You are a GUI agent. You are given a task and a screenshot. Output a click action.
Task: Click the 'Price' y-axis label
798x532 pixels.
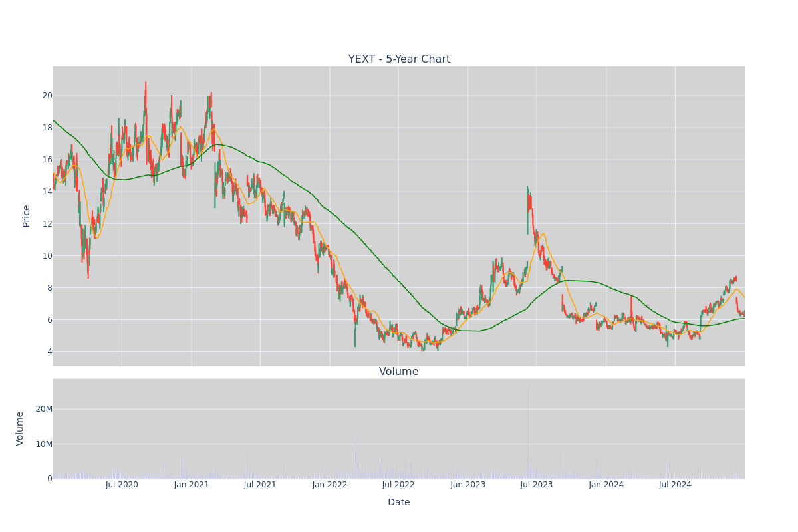(x=27, y=216)
